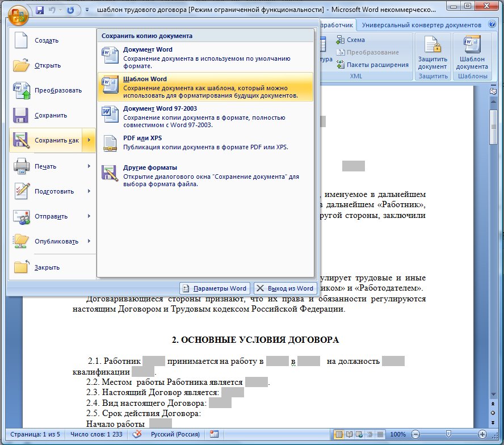
Task: Click the zoom slider handle
Action: (x=449, y=434)
